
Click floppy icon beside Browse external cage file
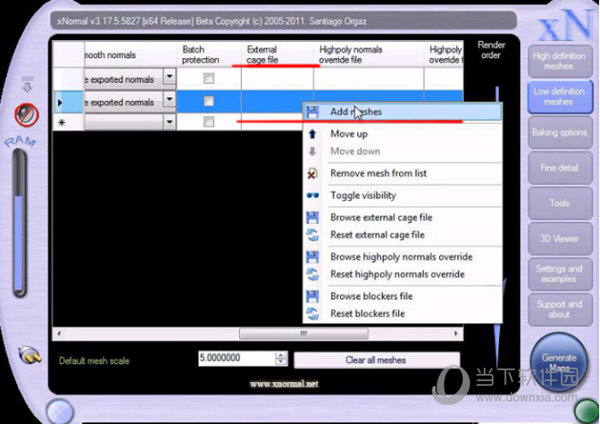tap(313, 217)
